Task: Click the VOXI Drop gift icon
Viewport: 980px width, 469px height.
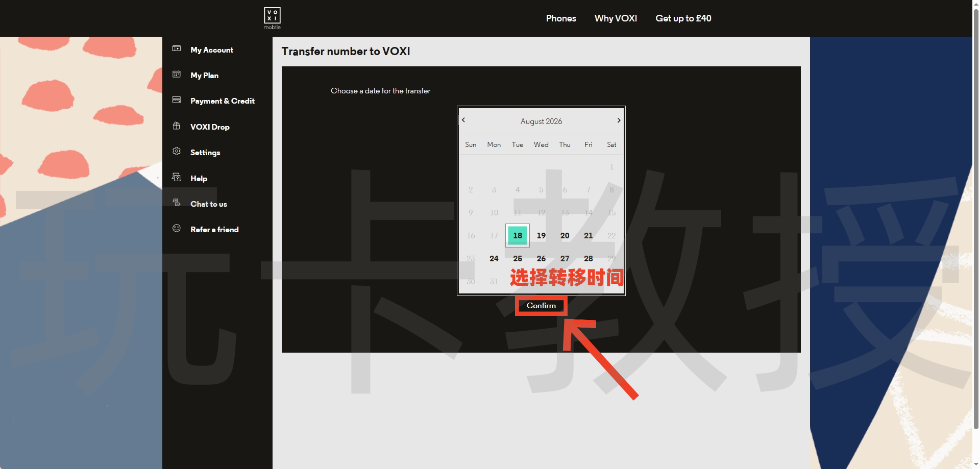Action: coord(177,126)
